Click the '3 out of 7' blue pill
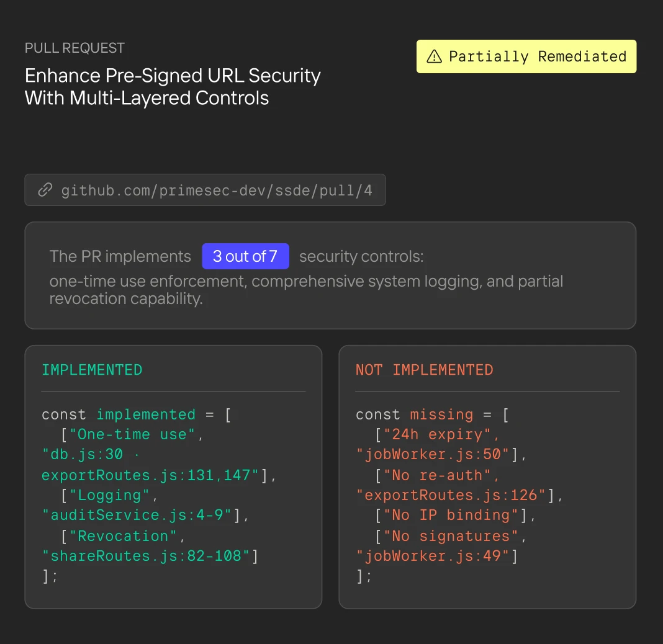Viewport: 663px width, 644px height. click(x=245, y=256)
